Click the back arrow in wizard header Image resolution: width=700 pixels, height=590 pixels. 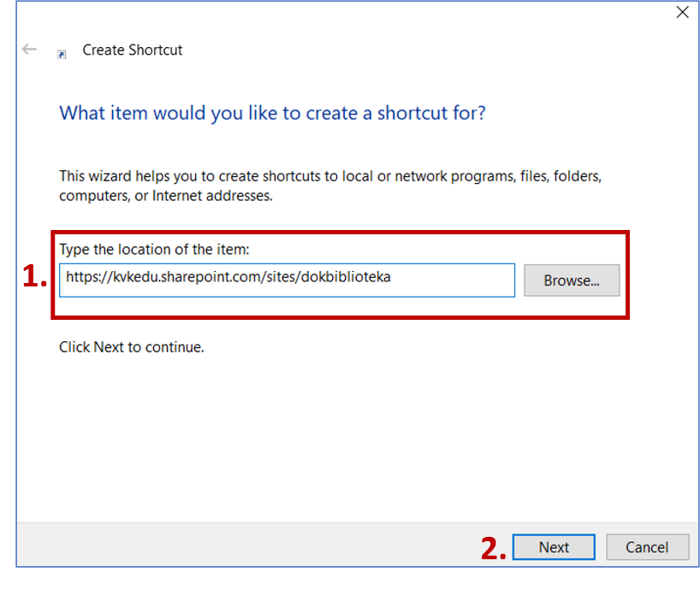[30, 50]
